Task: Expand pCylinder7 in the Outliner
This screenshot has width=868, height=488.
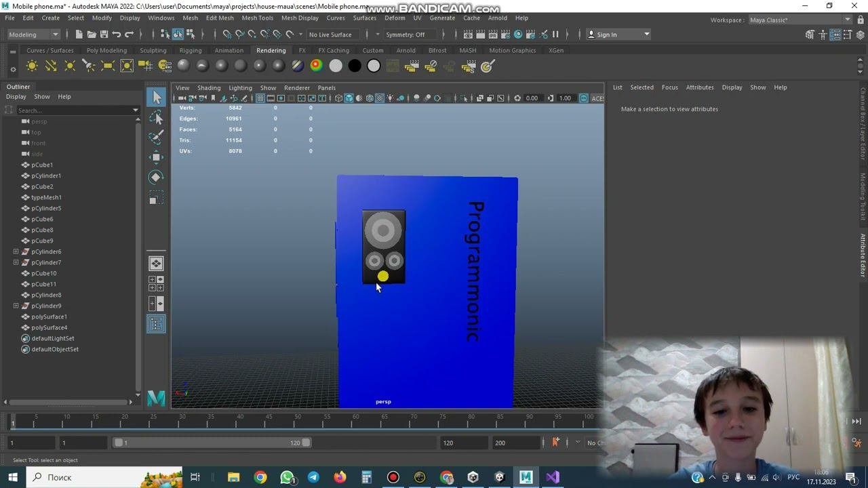Action: [16, 262]
